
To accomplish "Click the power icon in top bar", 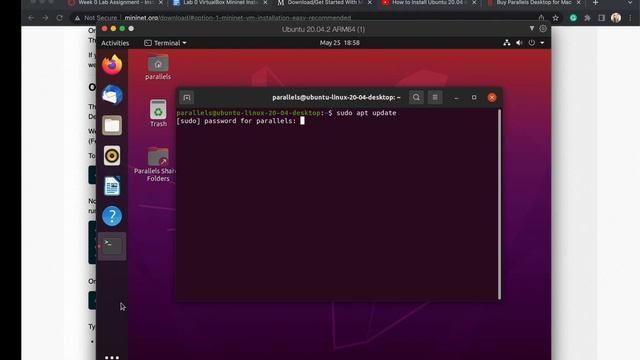I will (531, 42).
